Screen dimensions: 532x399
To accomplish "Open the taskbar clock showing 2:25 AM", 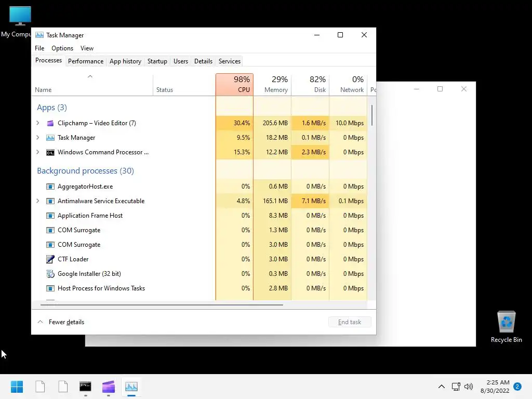I will coord(495,387).
